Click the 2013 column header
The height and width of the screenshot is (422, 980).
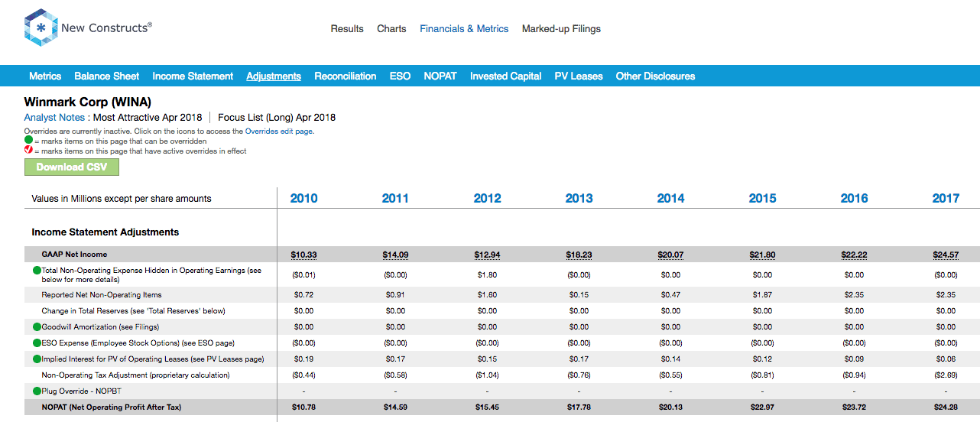point(579,198)
